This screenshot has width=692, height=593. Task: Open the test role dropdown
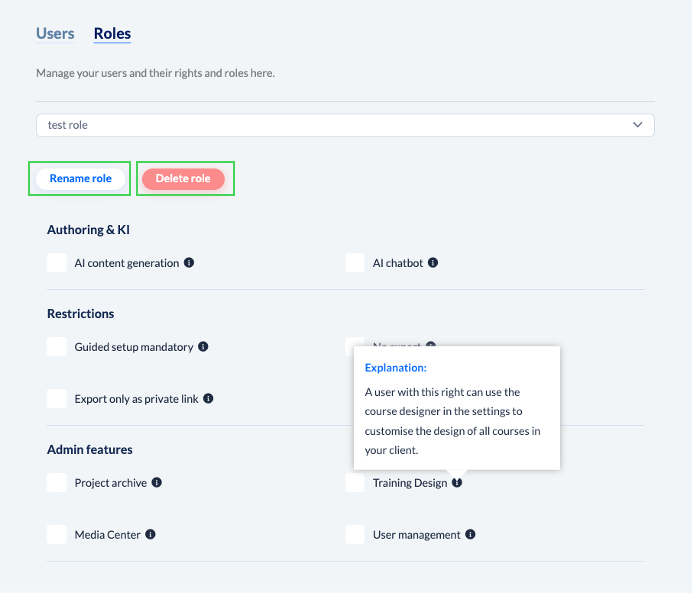(345, 125)
